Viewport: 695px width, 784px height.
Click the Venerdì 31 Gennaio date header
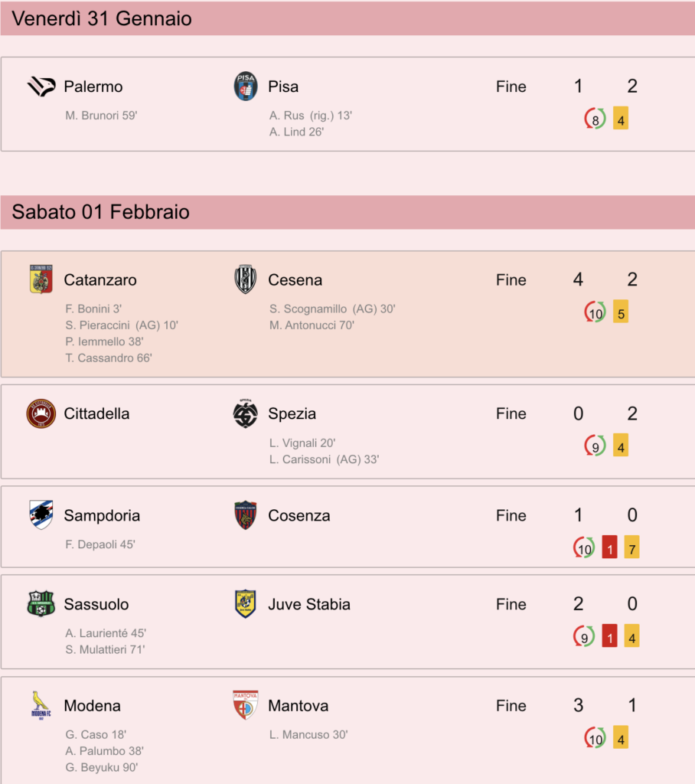(x=347, y=18)
